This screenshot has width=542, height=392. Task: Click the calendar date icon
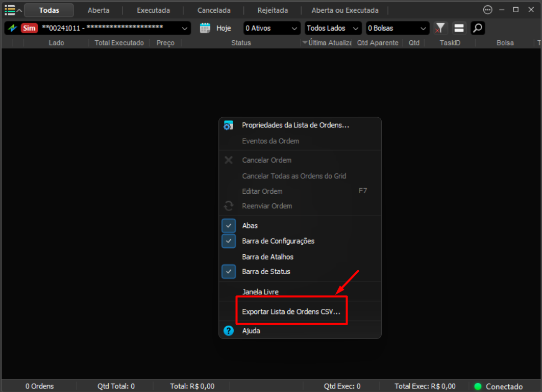[205, 28]
